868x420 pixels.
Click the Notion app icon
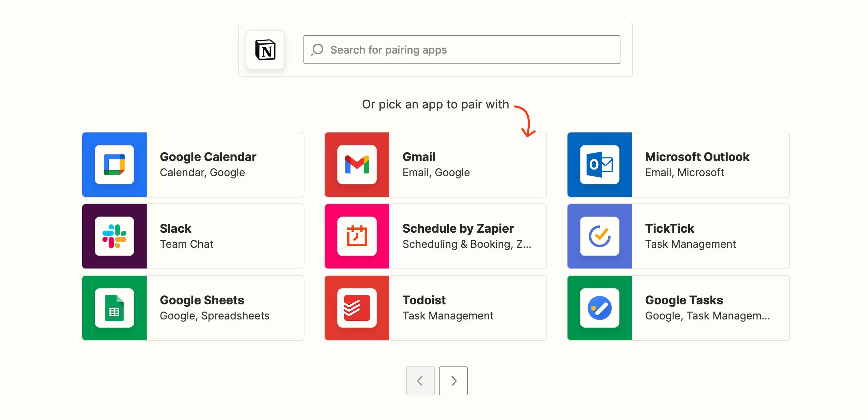[265, 50]
